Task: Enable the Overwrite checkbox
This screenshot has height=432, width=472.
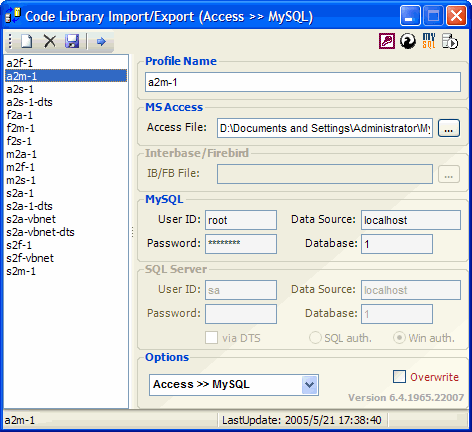Action: (x=399, y=377)
